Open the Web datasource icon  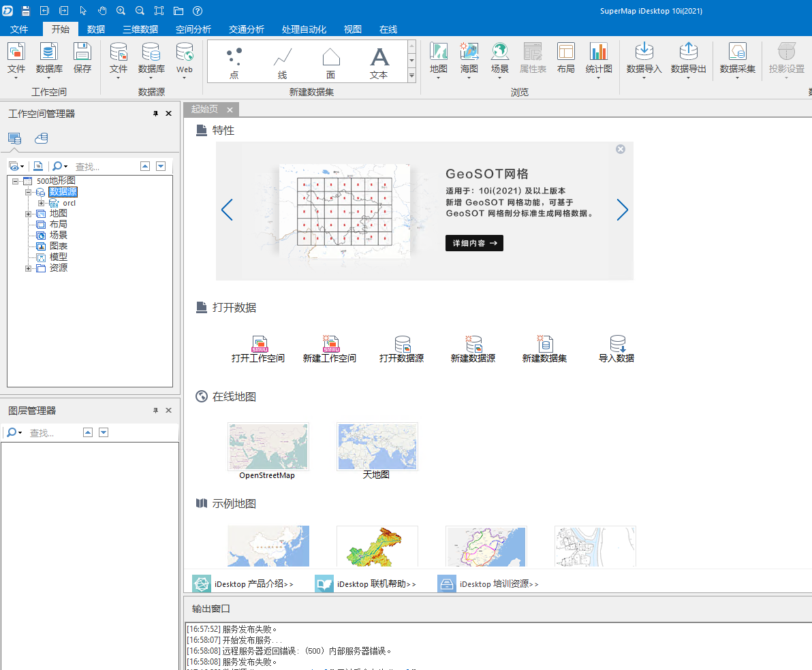(185, 60)
